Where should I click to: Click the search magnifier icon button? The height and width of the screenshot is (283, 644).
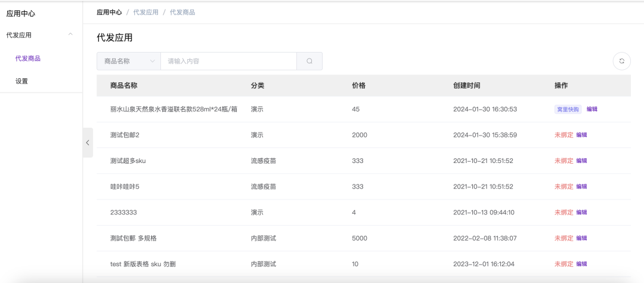(x=309, y=61)
